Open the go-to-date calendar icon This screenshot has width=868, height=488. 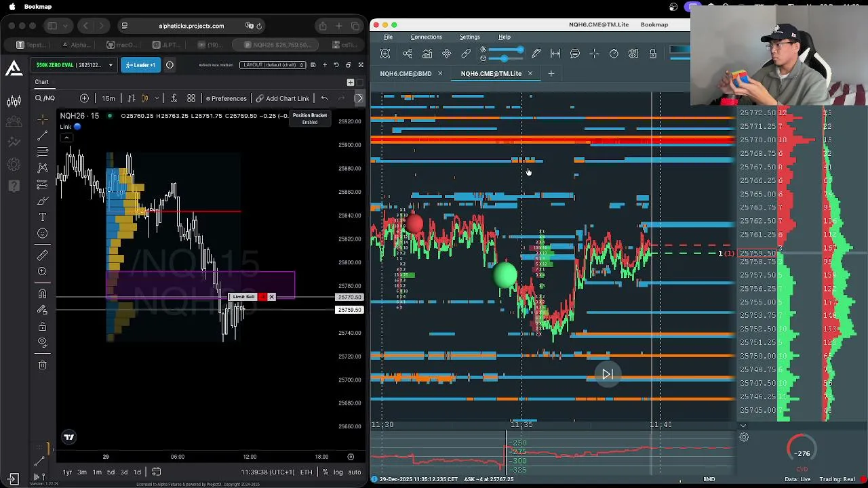click(x=156, y=472)
